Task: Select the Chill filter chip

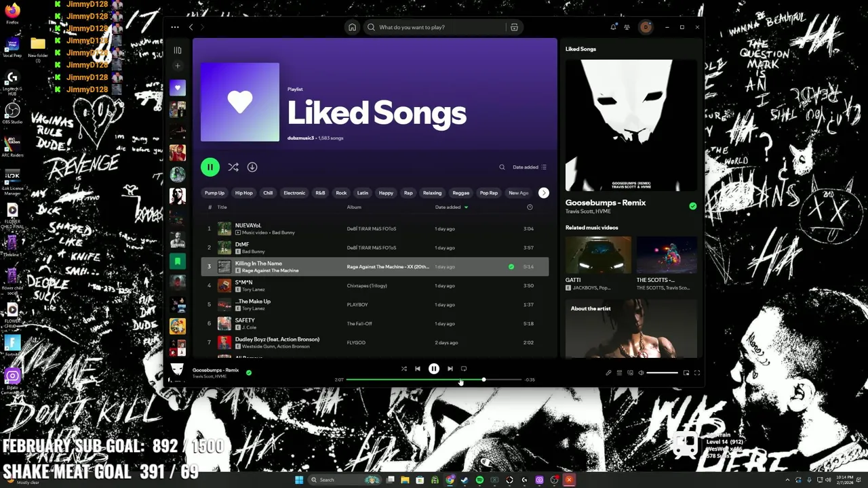Action: click(268, 193)
